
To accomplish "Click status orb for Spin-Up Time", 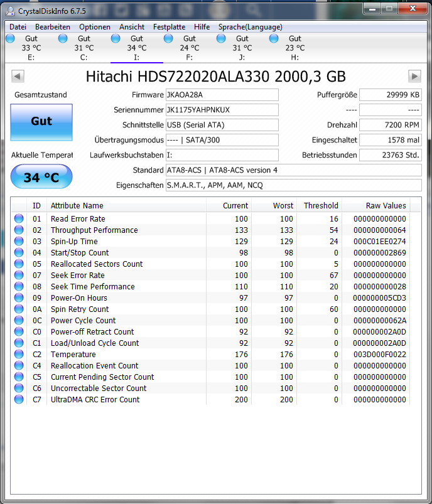I will (x=19, y=241).
